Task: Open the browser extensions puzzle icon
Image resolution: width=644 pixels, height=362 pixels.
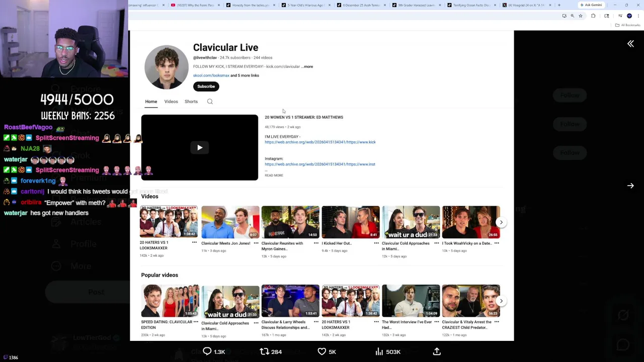Action: (x=593, y=16)
